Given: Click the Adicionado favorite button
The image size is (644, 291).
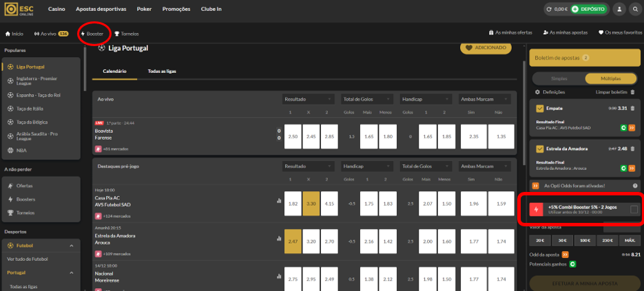Looking at the screenshot, I should (486, 47).
